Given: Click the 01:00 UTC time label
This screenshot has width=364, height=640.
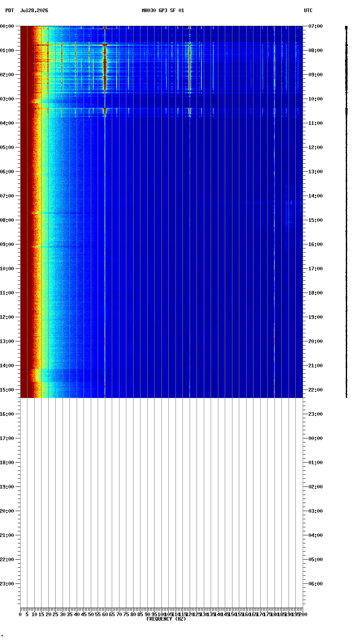Looking at the screenshot, I should pyautogui.click(x=316, y=463).
